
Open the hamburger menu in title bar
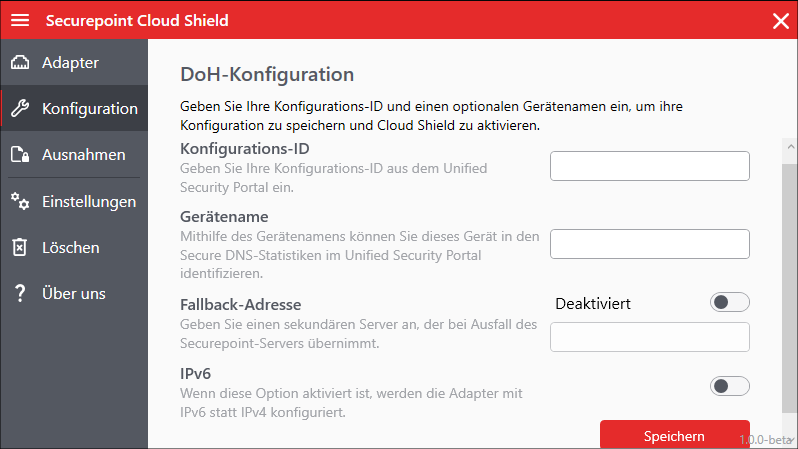click(20, 20)
